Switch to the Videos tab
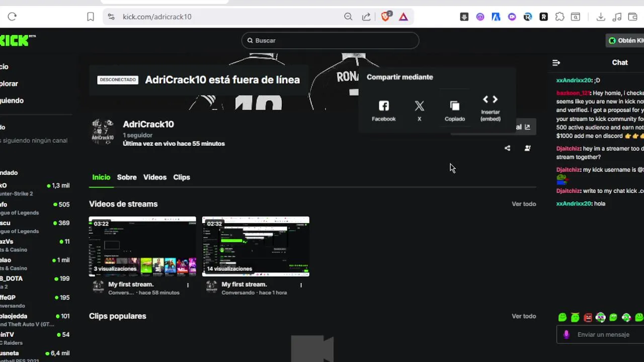 [x=155, y=177]
